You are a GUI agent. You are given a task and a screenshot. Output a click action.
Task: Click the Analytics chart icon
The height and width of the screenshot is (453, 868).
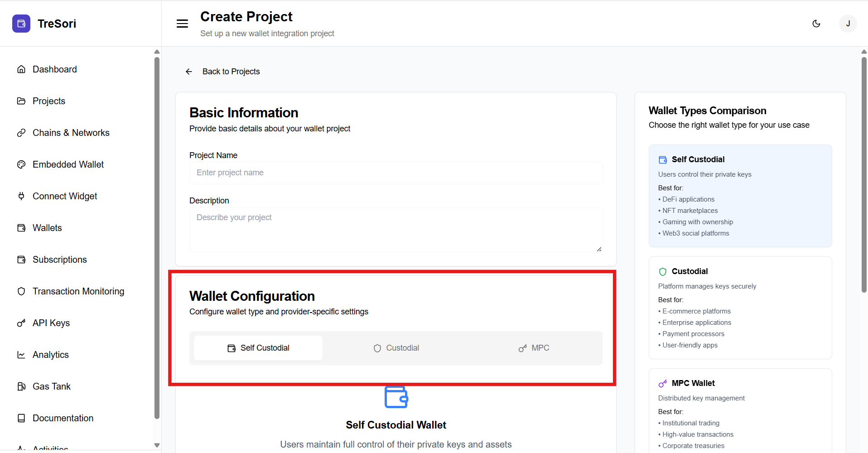(x=21, y=355)
